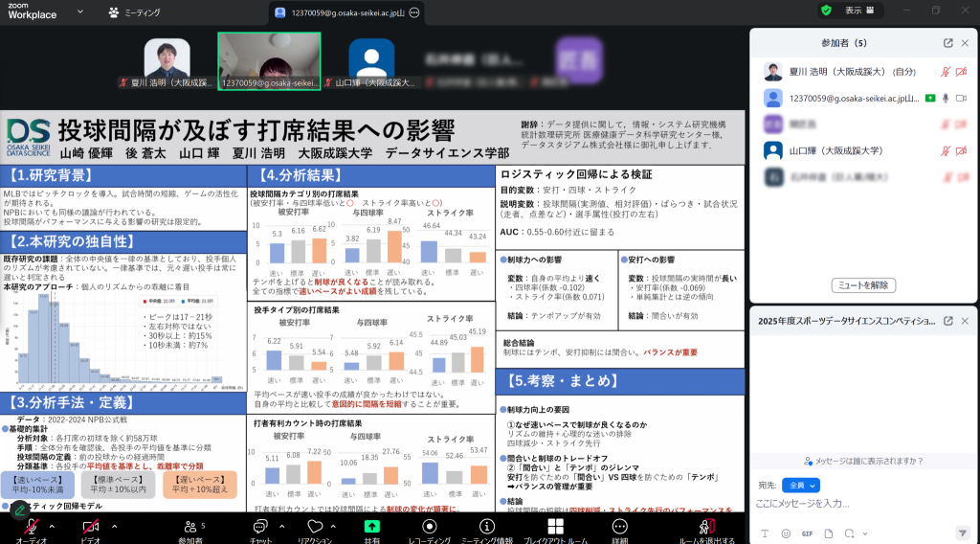This screenshot has height=544, width=980.
Task: Unmute the microphone via オーディオ button
Action: point(32,527)
